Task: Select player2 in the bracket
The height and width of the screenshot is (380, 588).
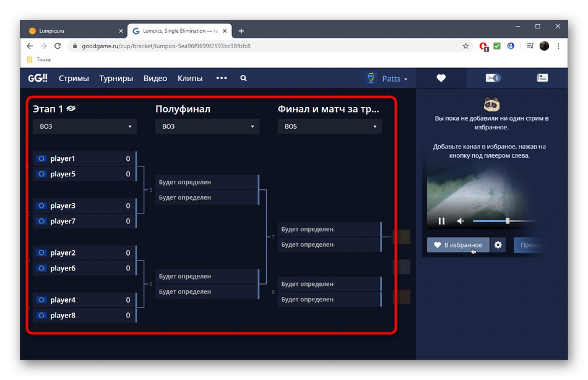Action: [84, 253]
